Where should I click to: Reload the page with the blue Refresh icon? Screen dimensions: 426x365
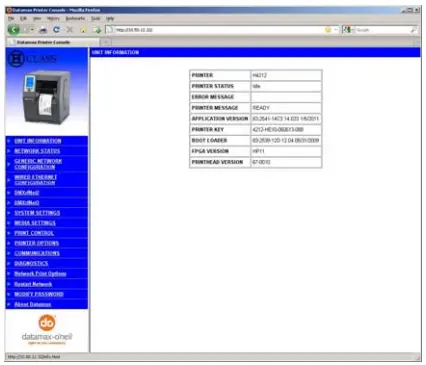tap(56, 30)
